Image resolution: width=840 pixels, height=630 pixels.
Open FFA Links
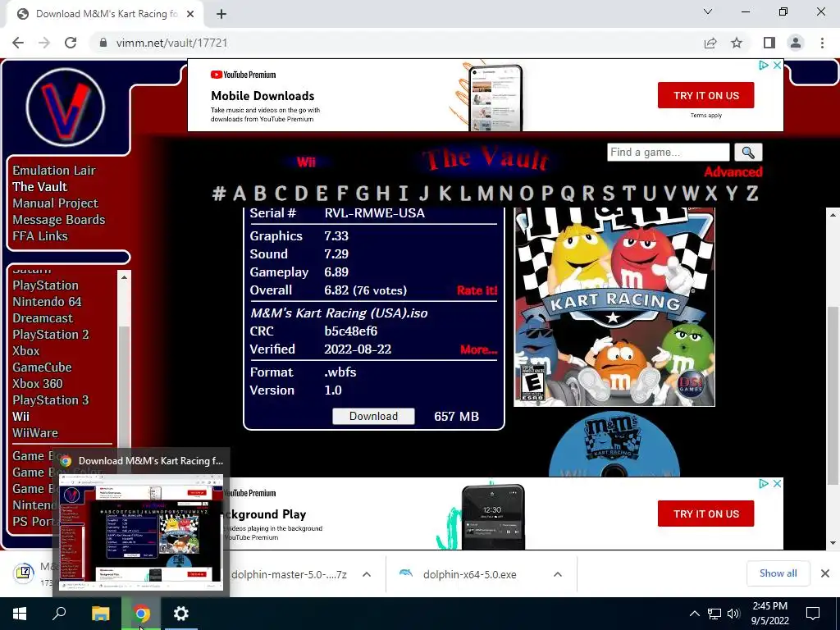(40, 236)
